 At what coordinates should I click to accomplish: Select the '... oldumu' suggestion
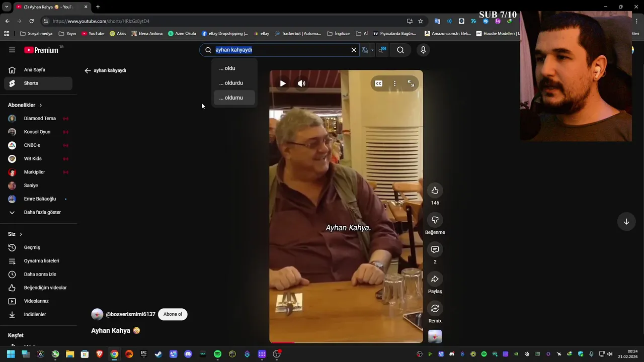234,98
